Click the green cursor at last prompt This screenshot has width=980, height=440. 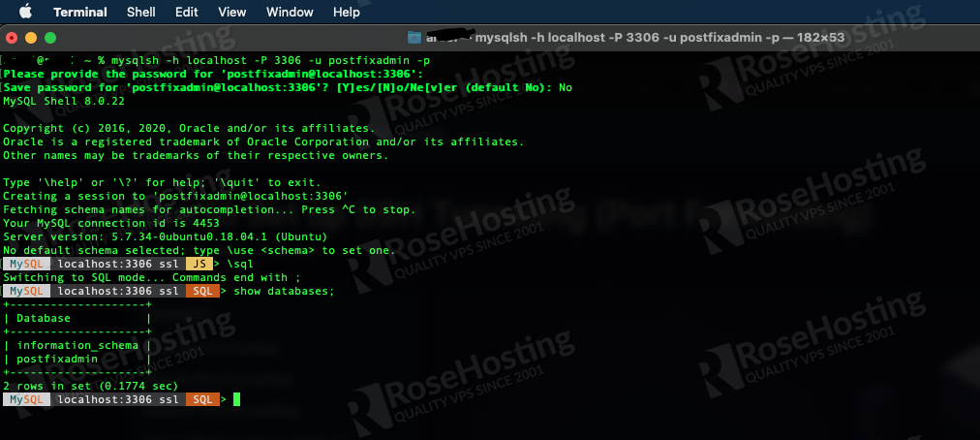point(237,399)
